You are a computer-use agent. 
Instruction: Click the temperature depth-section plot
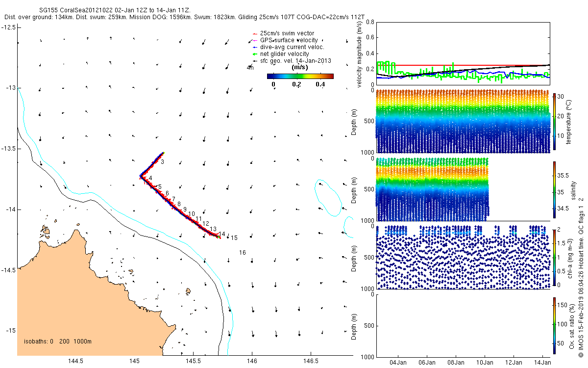click(463, 121)
